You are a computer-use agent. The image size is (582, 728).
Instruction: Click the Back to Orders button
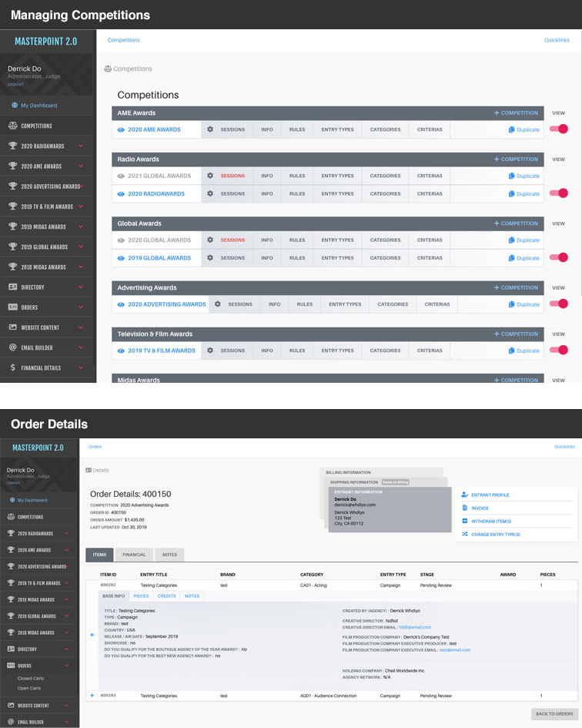[553, 714]
